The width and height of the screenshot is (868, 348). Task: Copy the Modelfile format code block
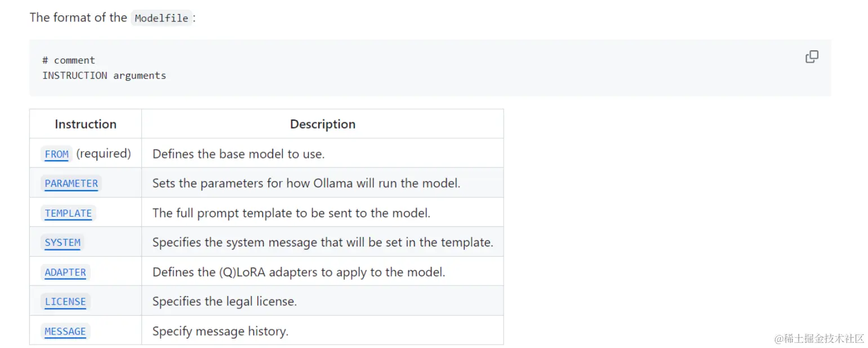(811, 57)
